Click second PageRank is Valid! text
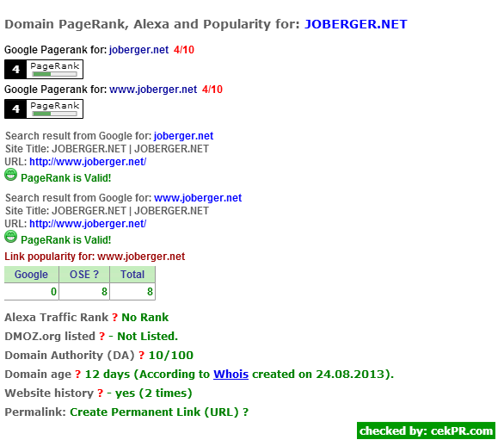Screen dimensions: 504x446 66,239
